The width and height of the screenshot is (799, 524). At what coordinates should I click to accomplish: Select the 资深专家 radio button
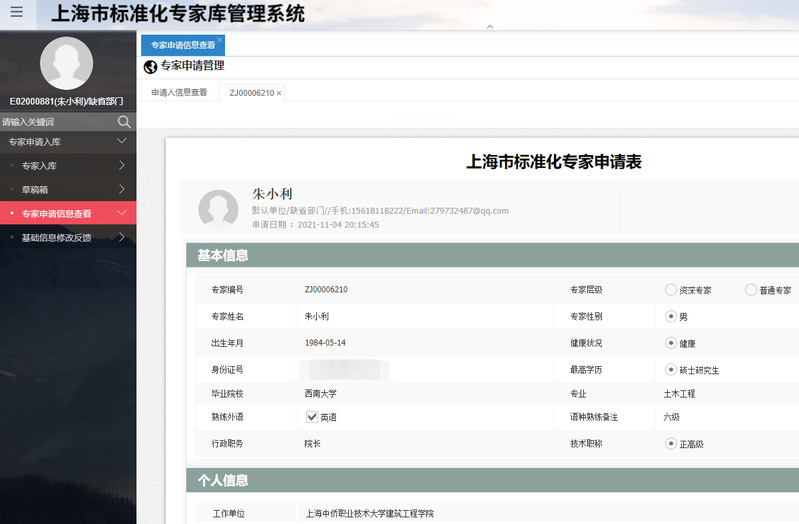click(x=671, y=290)
